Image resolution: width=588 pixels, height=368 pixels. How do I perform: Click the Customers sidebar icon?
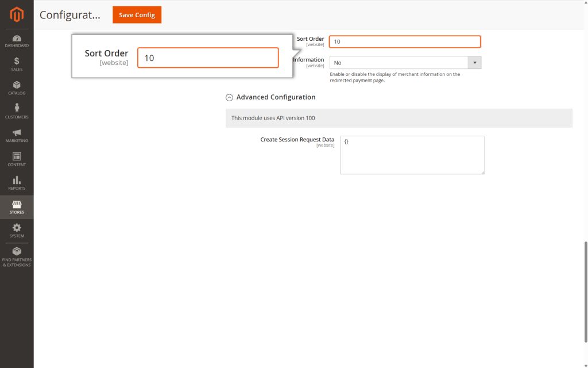17,112
